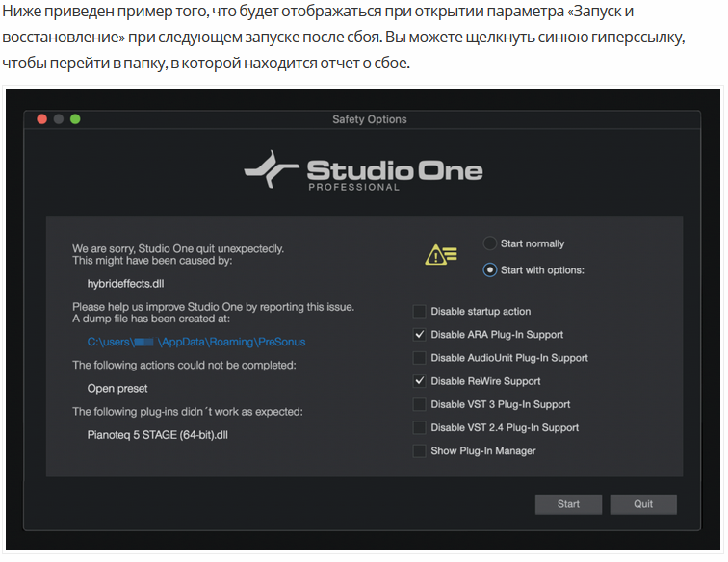This screenshot has width=728, height=562.
Task: Close the Safety Options window using the red button
Action: tap(41, 119)
